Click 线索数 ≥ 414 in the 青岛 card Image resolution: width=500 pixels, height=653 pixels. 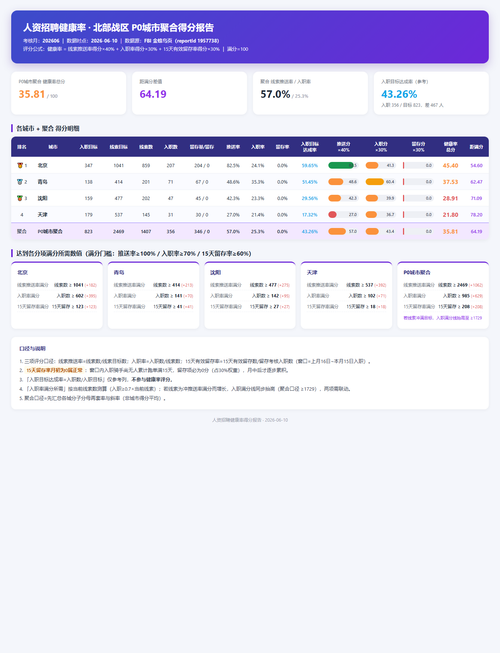point(167,285)
